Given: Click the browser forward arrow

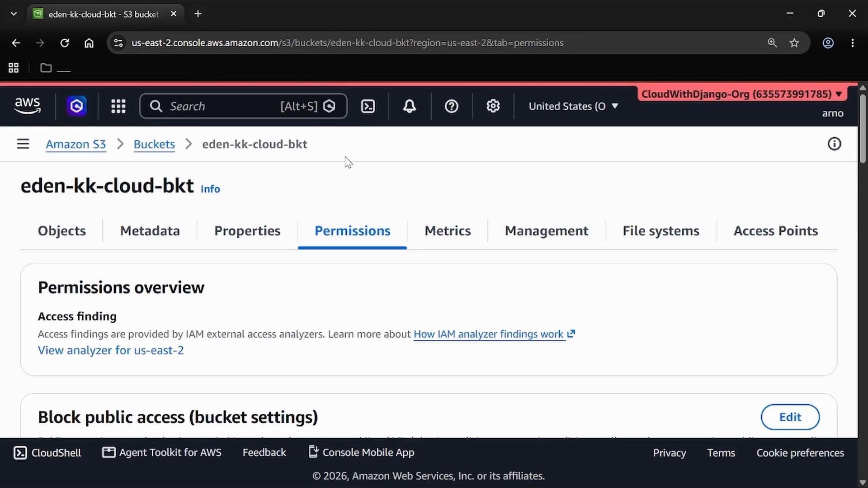Looking at the screenshot, I should 40,43.
